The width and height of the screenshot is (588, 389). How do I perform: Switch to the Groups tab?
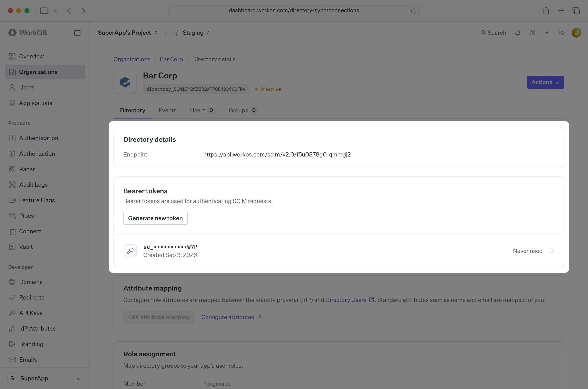pos(243,110)
